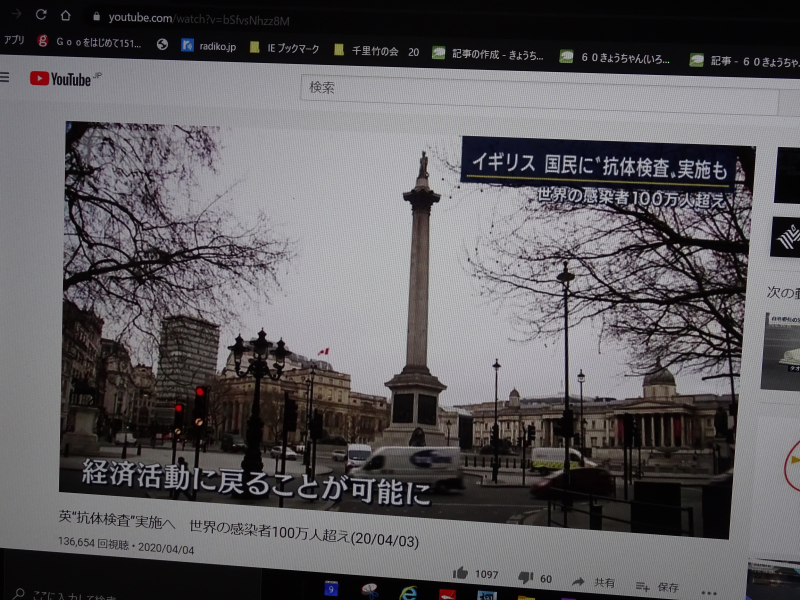Open the radiko.jp bookmark
This screenshot has width=800, height=600.
pyautogui.click(x=209, y=46)
